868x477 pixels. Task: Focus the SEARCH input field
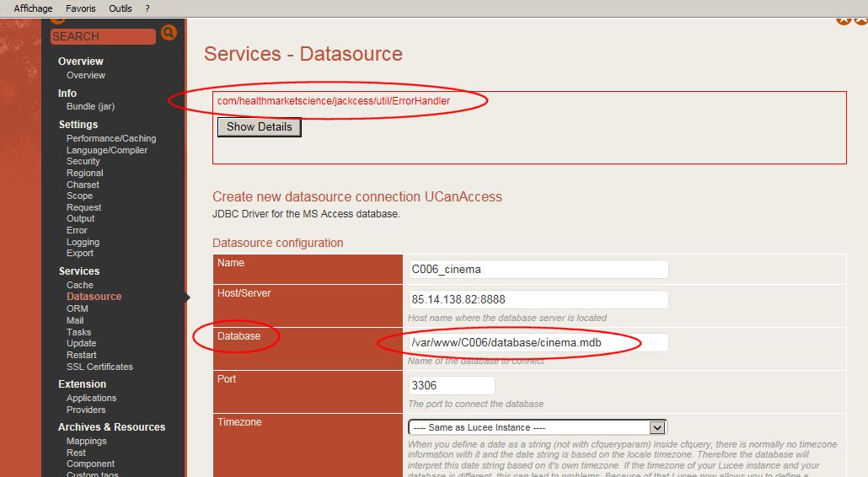(103, 36)
